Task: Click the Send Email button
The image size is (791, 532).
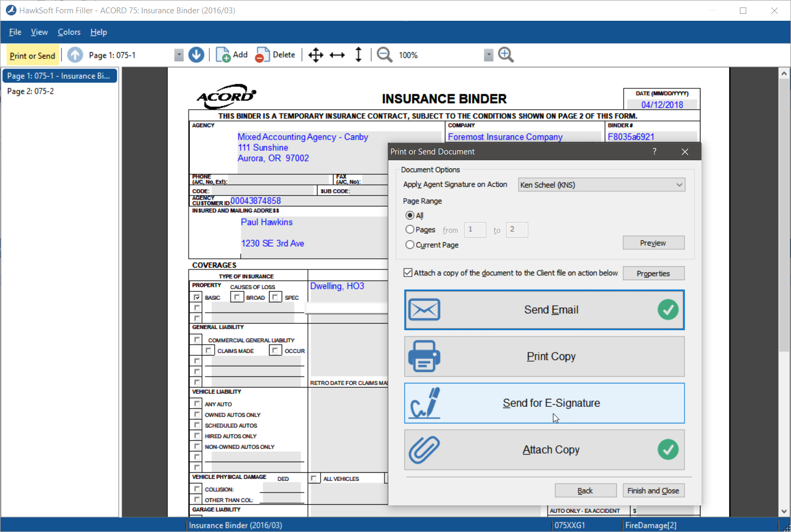Action: [544, 309]
